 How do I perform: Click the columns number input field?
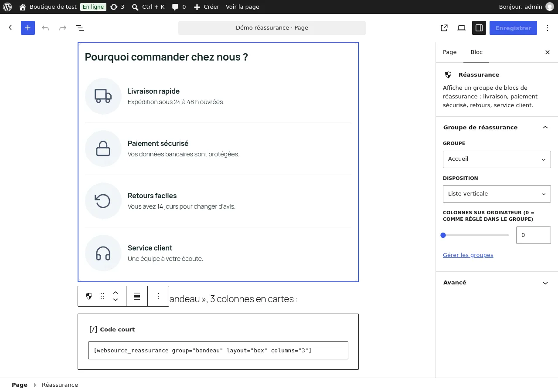pos(534,235)
